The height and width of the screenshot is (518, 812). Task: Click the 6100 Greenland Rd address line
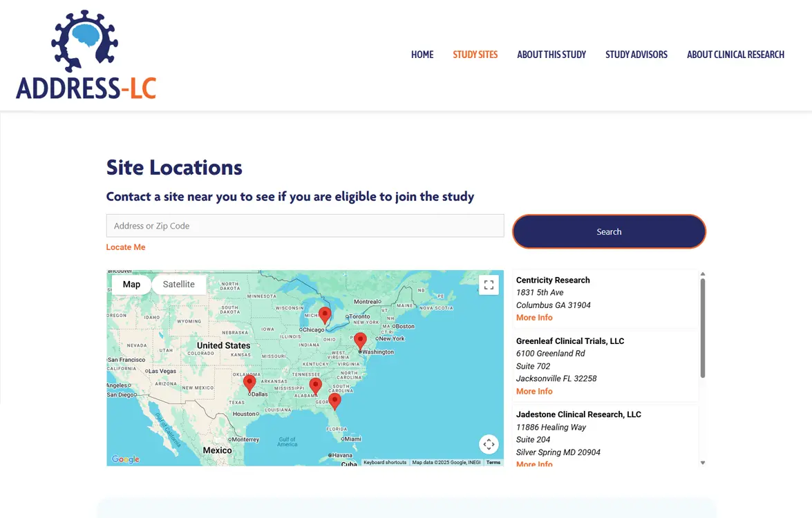pos(551,354)
